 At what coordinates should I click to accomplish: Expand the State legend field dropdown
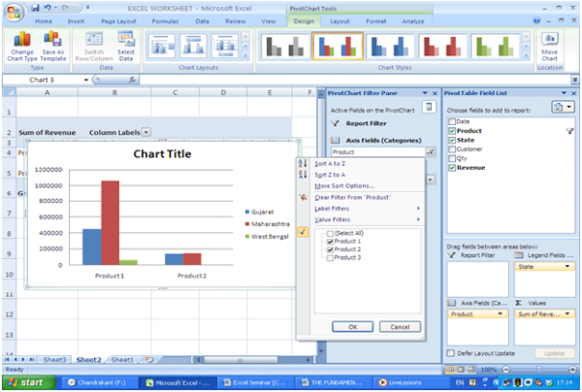[x=567, y=266]
